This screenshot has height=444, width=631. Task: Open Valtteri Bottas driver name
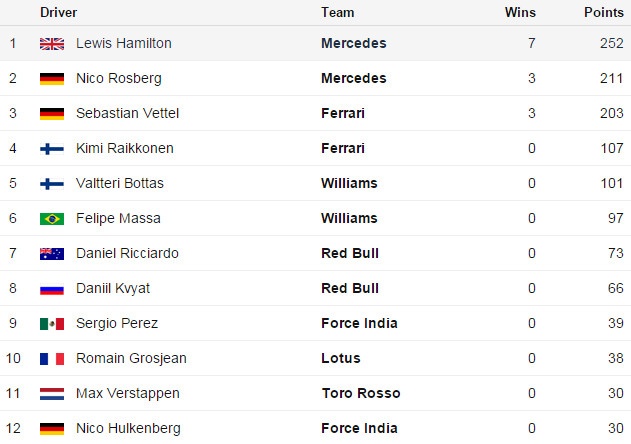(x=120, y=183)
